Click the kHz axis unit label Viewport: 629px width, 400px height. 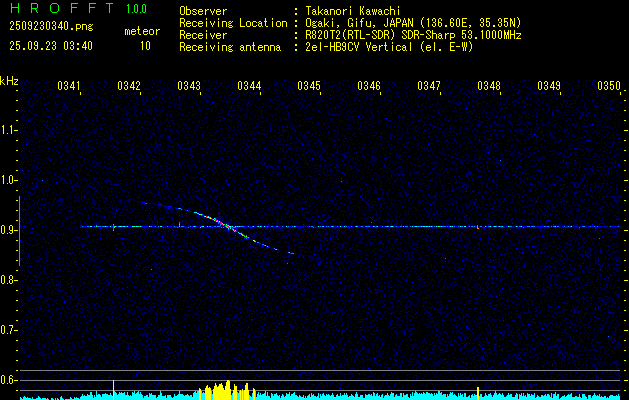[x=9, y=81]
